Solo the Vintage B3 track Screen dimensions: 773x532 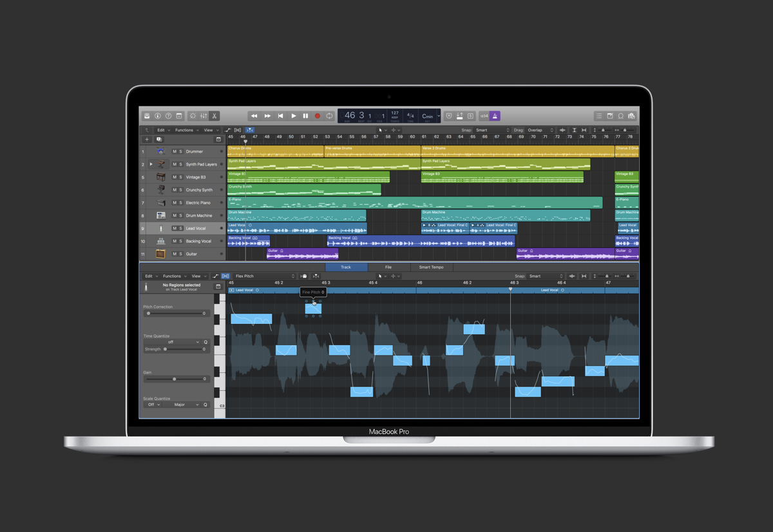point(180,177)
